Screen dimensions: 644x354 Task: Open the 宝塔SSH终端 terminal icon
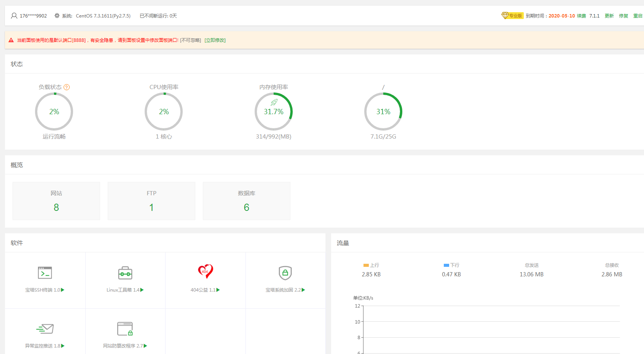point(45,273)
